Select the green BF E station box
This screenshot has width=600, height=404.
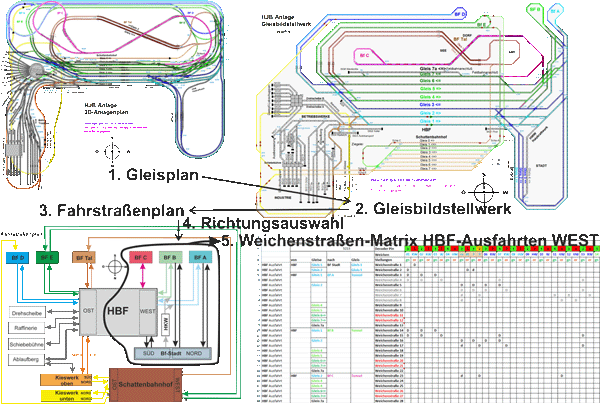click(47, 257)
